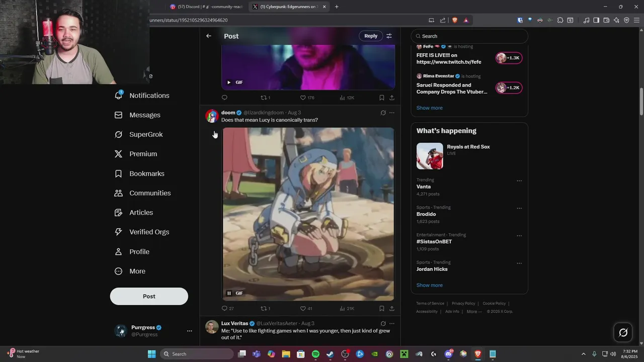The image size is (644, 362).
Task: Bookmark doom's post
Action: pos(382,308)
